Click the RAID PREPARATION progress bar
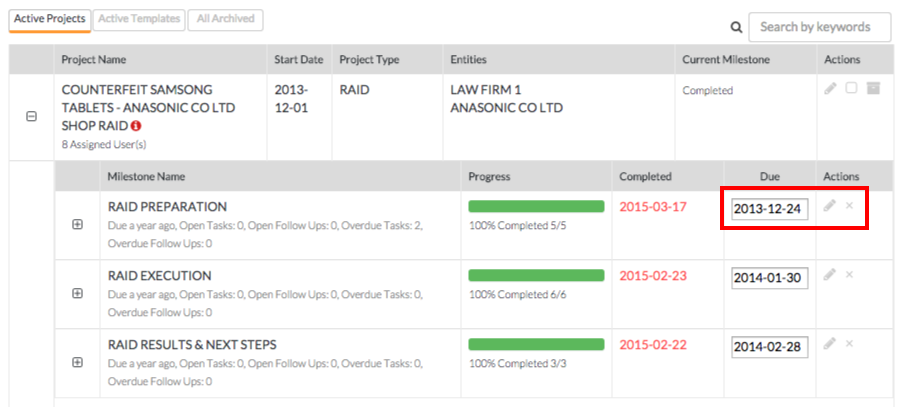This screenshot has width=900, height=407. point(536,207)
